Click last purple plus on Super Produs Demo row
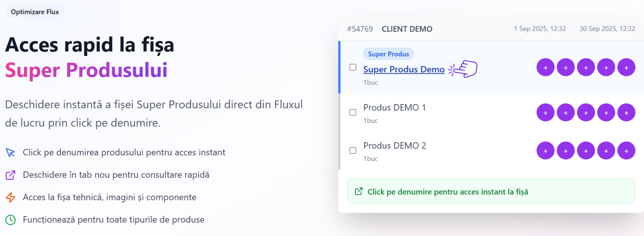Viewport: 644px width, 236px height. coord(626,67)
